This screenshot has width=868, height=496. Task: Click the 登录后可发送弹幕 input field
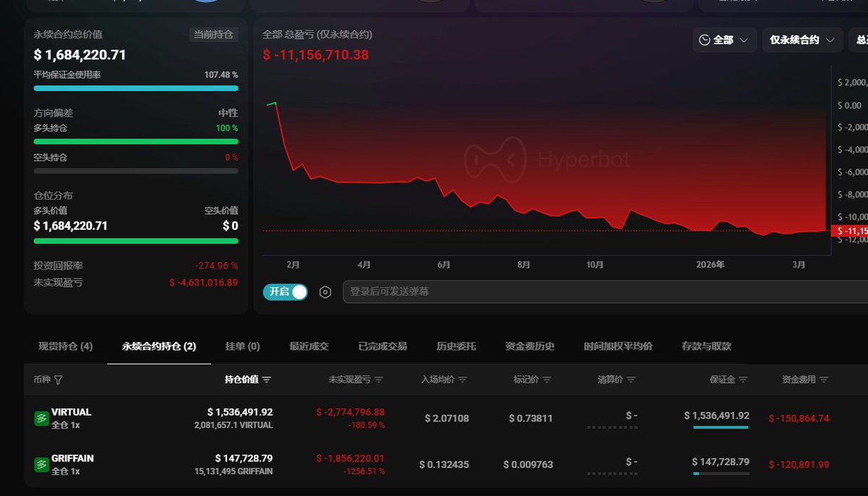(x=605, y=291)
